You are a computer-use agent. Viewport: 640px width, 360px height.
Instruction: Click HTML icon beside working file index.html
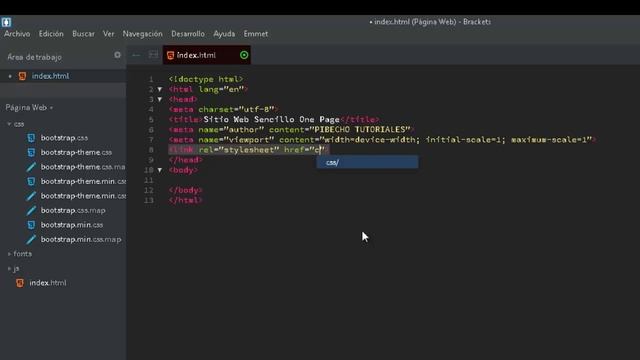click(22, 76)
